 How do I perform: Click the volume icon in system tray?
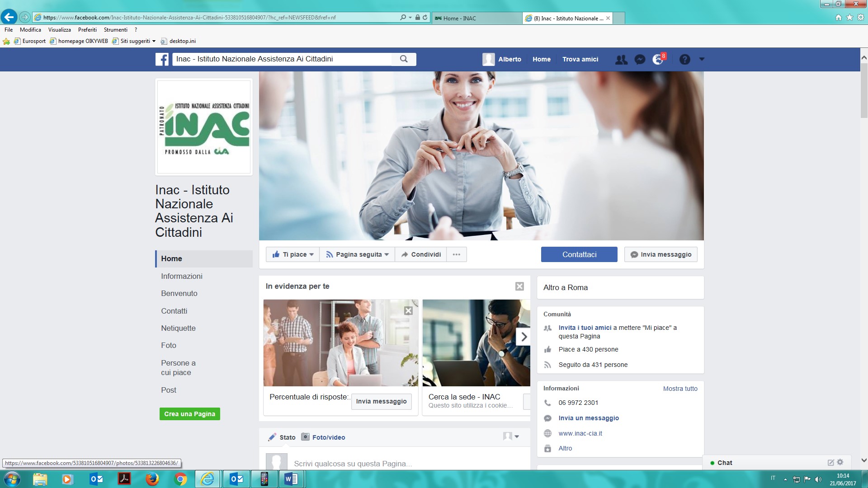click(x=818, y=479)
